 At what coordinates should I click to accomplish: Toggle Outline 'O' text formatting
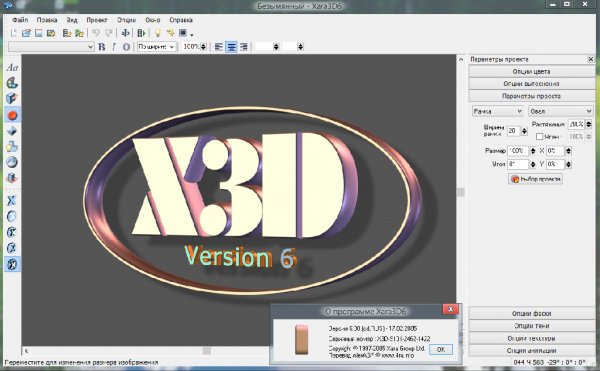click(126, 47)
